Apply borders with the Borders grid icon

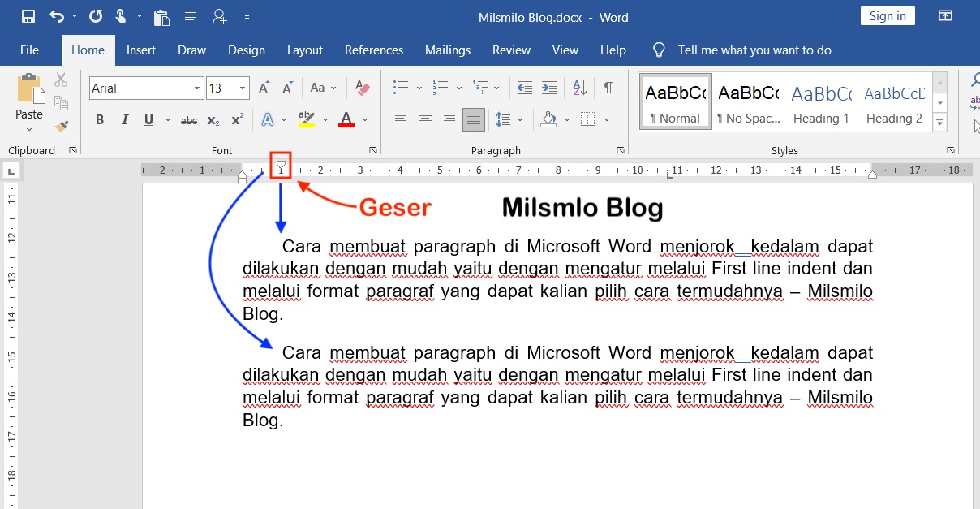coord(588,120)
